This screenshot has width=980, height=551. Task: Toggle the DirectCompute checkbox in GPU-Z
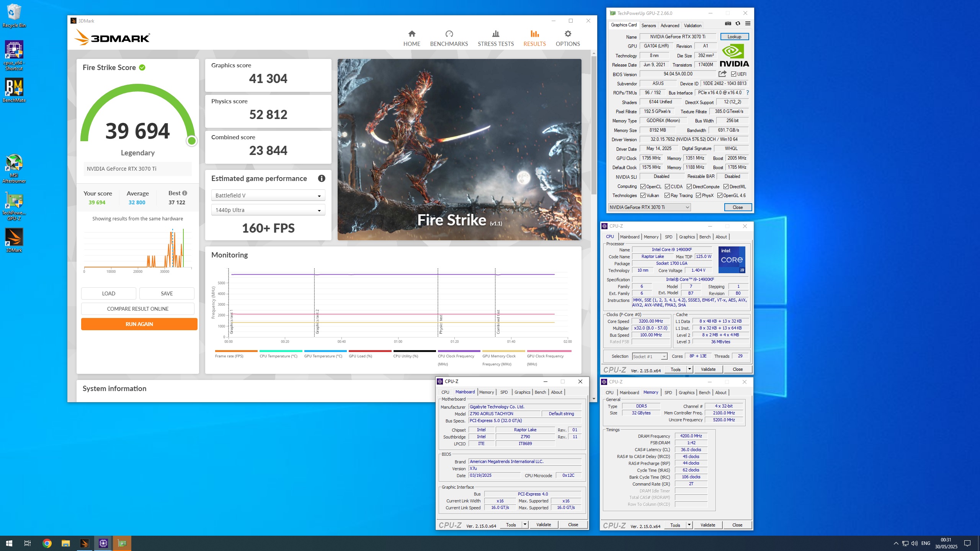coord(689,187)
